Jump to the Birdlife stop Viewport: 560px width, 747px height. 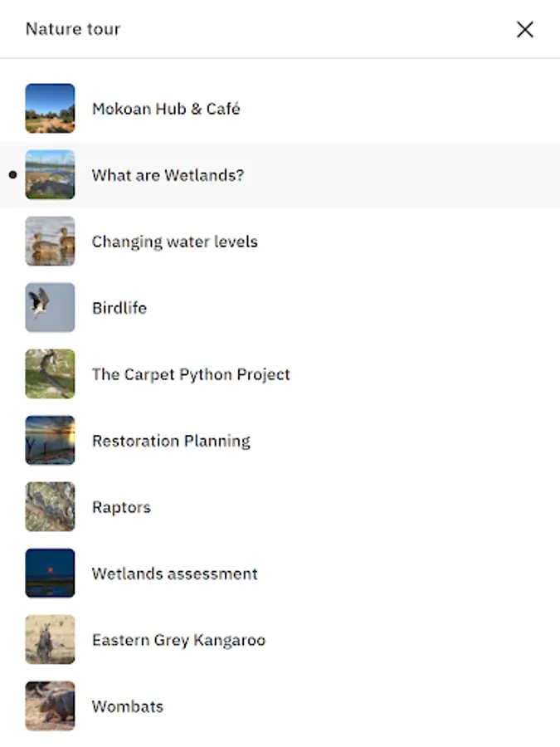pos(119,308)
